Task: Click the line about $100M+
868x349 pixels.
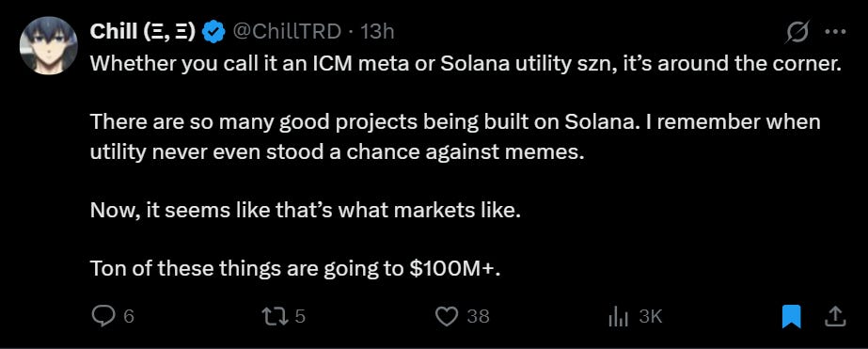Action: click(295, 268)
